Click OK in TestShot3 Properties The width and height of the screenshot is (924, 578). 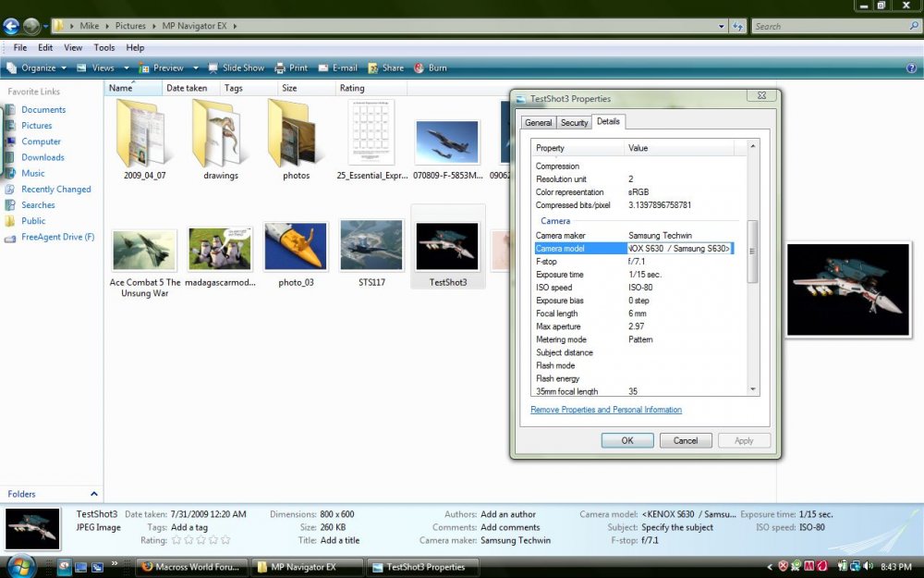[x=627, y=440]
